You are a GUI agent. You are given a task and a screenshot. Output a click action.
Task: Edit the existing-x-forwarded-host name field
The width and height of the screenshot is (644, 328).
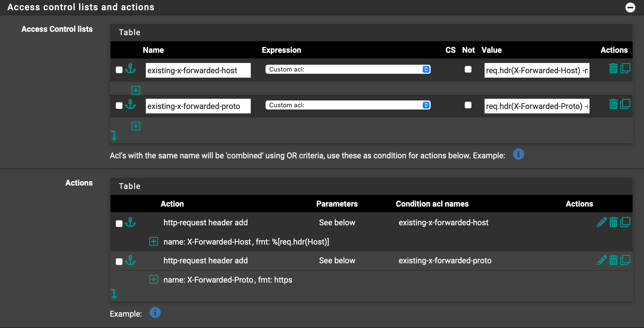coord(198,70)
